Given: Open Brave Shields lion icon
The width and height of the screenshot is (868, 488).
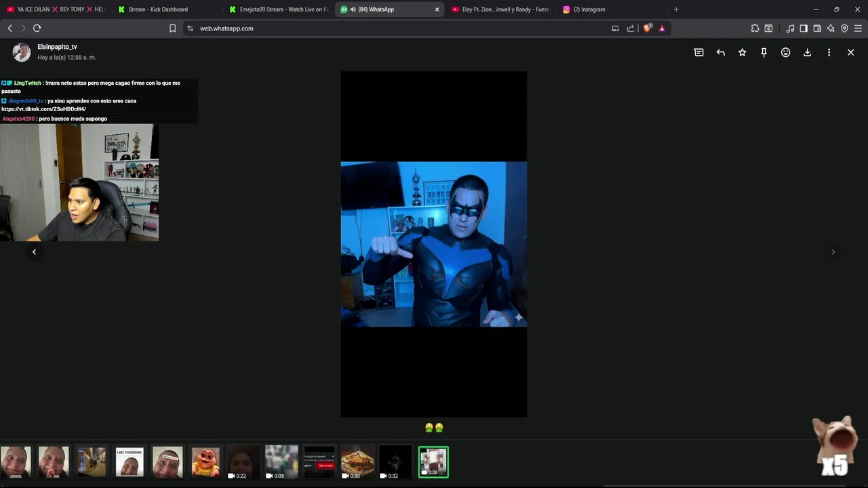Looking at the screenshot, I should pyautogui.click(x=647, y=28).
